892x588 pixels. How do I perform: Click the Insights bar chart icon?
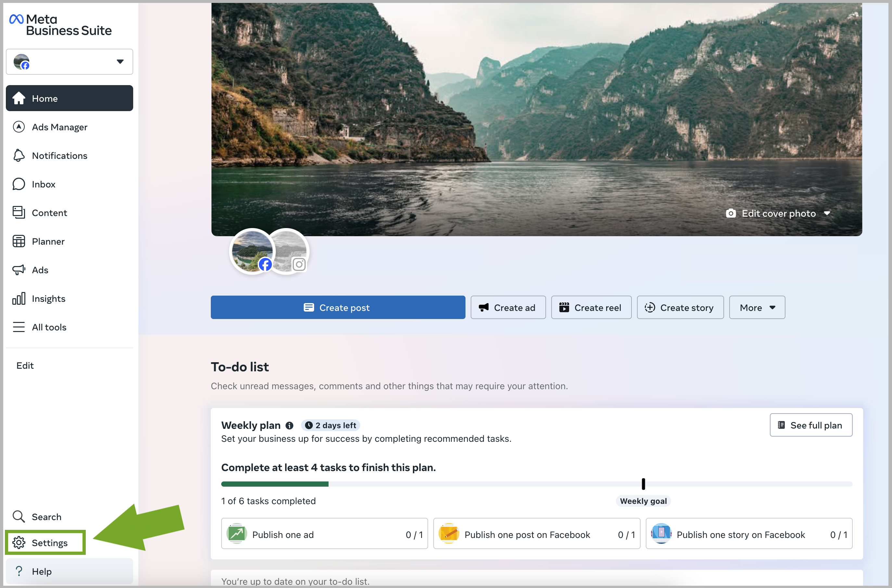[19, 299]
